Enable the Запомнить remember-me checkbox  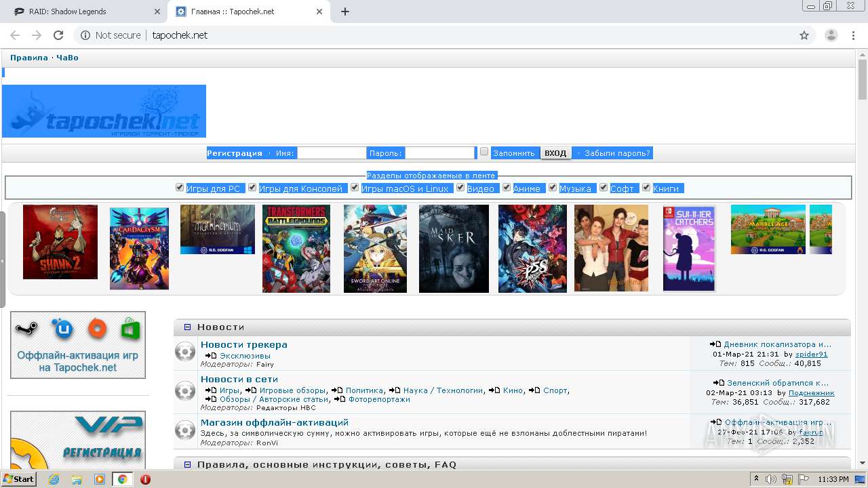click(484, 152)
